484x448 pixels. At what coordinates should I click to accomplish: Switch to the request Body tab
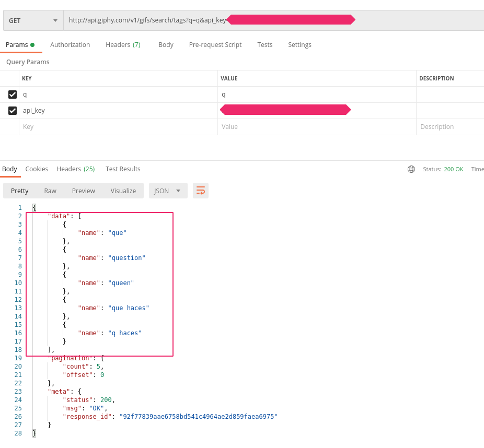[166, 45]
